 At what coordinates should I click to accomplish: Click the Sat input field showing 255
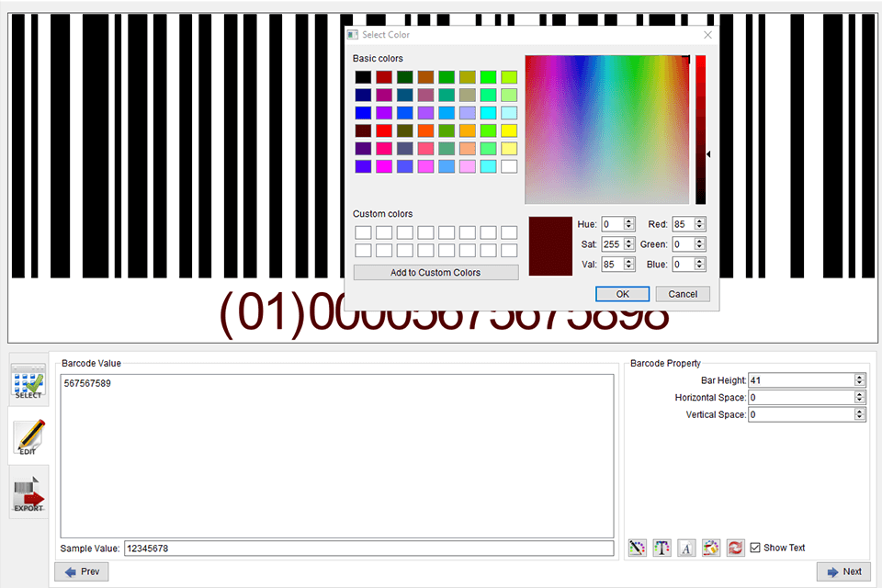pos(613,244)
